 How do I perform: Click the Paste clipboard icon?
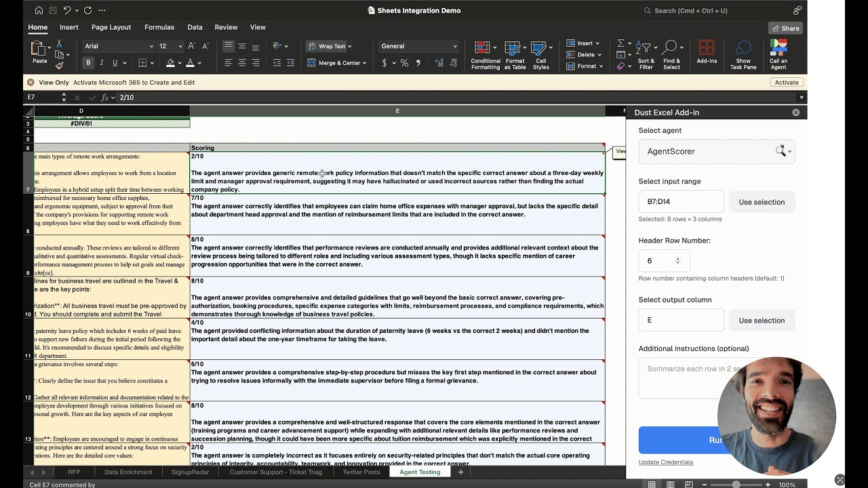(38, 48)
